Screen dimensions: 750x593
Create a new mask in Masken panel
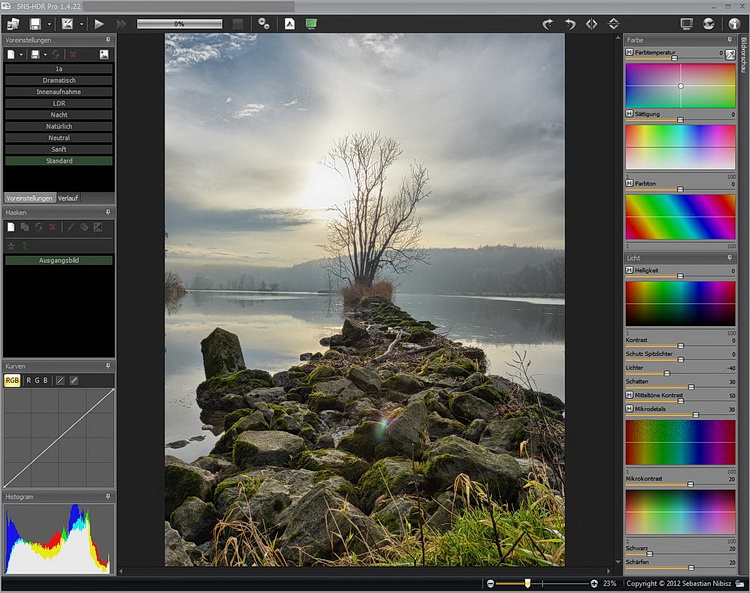pos(11,227)
